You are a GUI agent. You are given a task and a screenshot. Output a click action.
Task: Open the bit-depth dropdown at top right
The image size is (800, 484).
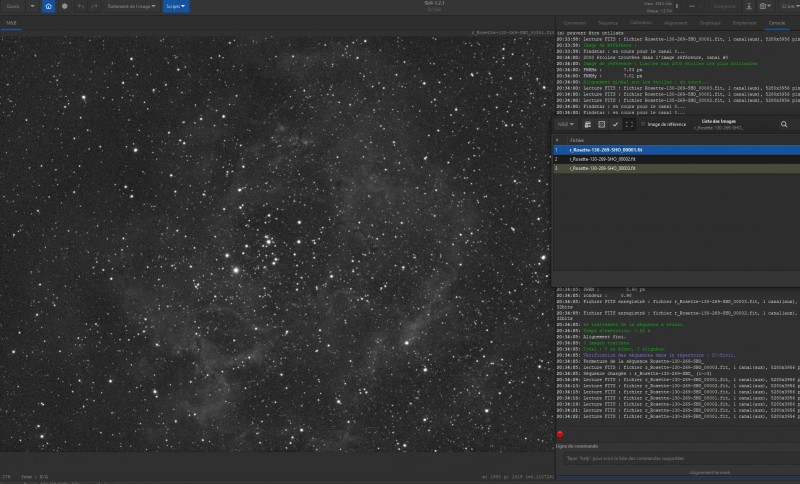coord(788,6)
